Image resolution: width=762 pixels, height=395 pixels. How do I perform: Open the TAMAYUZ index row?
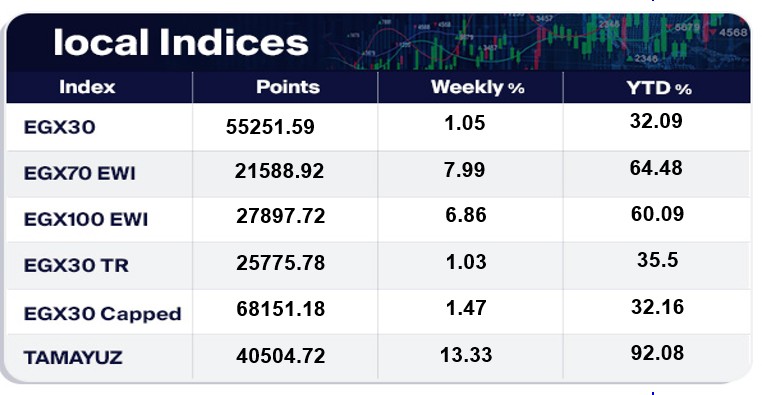pyautogui.click(x=378, y=357)
